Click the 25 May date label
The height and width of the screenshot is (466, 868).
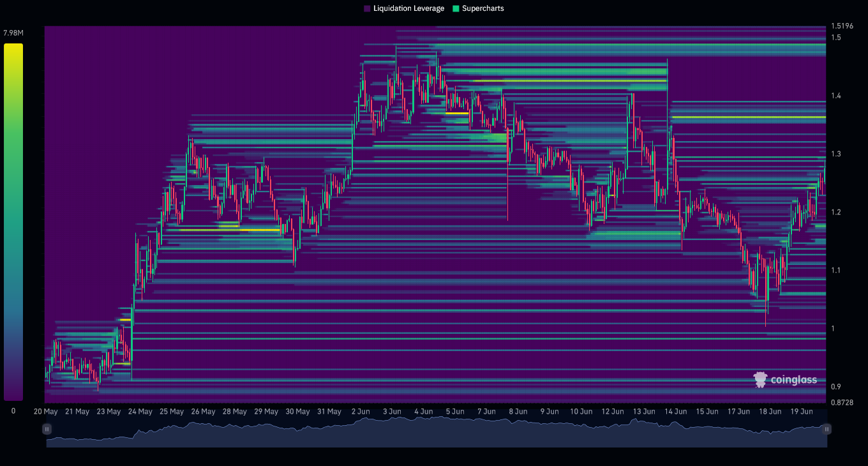pyautogui.click(x=172, y=412)
